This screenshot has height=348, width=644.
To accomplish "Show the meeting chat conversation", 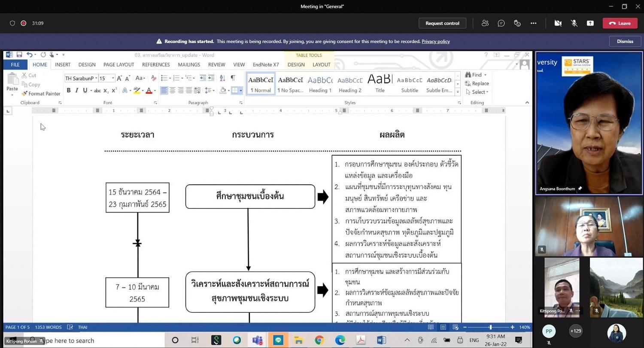I will pyautogui.click(x=501, y=23).
